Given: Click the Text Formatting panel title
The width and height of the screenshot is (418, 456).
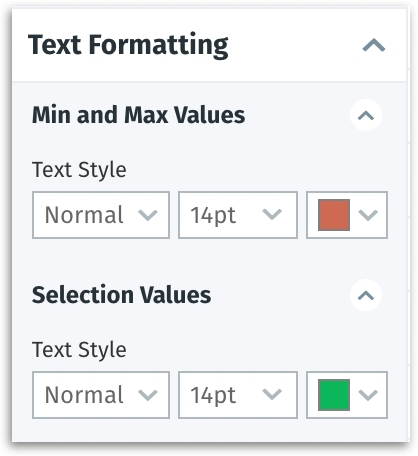Looking at the screenshot, I should tap(128, 45).
